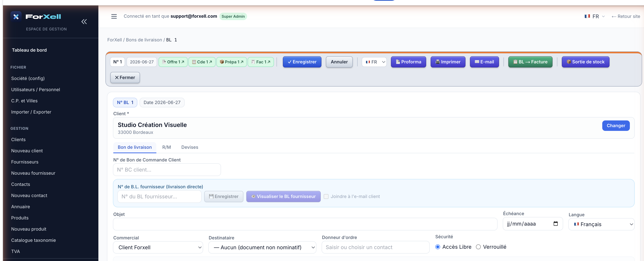Focus the N° BC client input field
Viewport: 644px width, 261px height.
tap(167, 170)
